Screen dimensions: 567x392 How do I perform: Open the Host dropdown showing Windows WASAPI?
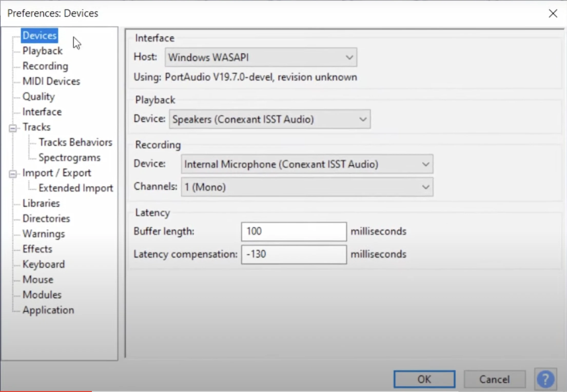coord(261,57)
